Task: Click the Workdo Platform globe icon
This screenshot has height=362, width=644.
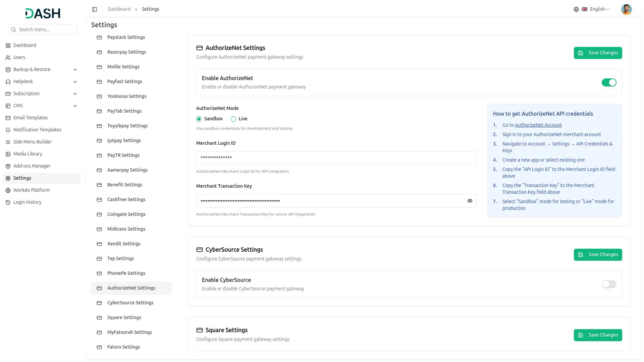Action: click(x=8, y=190)
